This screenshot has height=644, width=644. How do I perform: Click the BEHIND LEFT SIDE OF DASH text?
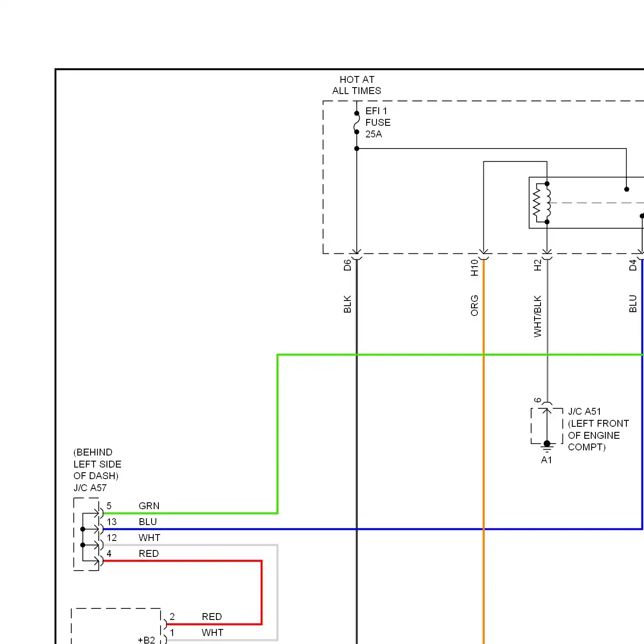coord(97,464)
